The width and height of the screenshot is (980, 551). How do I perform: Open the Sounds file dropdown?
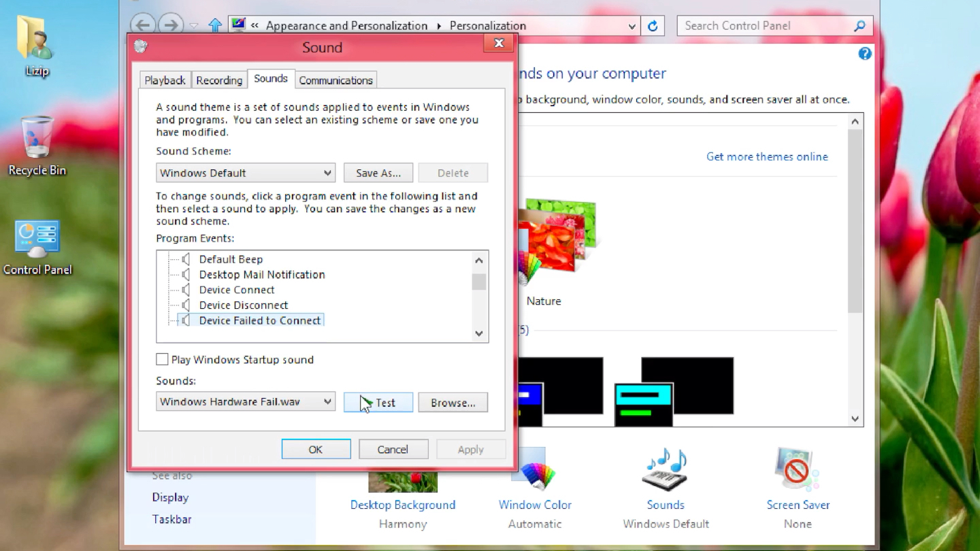click(245, 401)
